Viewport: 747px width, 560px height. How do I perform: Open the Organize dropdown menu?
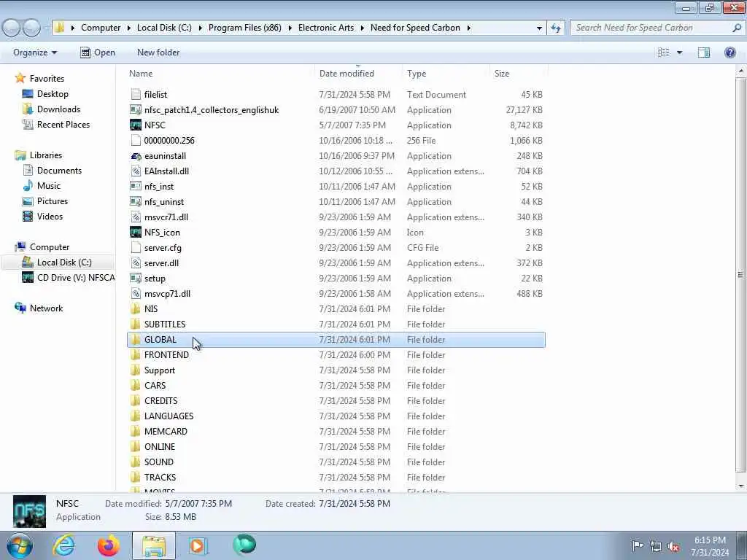pyautogui.click(x=35, y=52)
